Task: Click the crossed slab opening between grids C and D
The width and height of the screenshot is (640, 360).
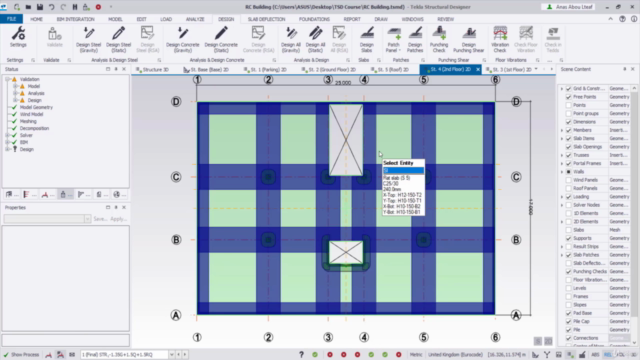Action: click(x=346, y=140)
